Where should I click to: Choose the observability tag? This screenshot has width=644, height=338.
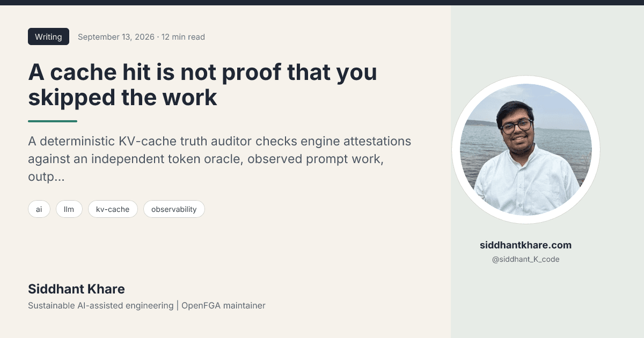pyautogui.click(x=174, y=209)
